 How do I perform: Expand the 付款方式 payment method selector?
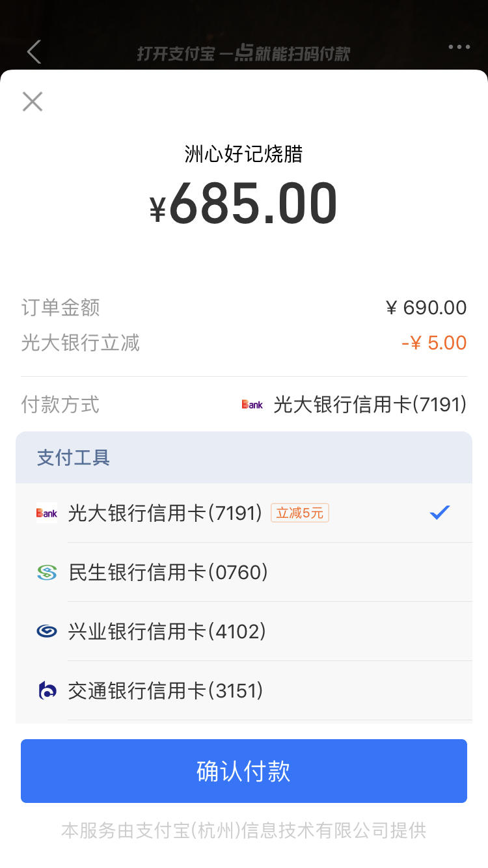click(x=244, y=405)
